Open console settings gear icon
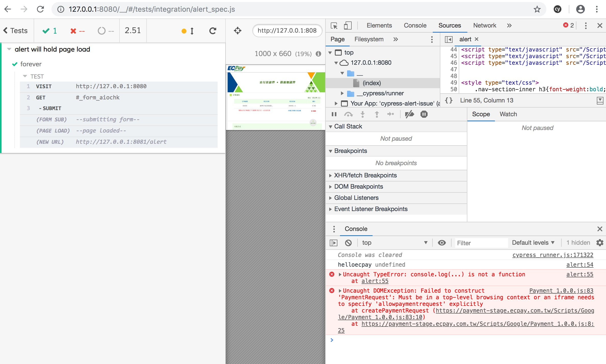The height and width of the screenshot is (364, 606). click(600, 243)
